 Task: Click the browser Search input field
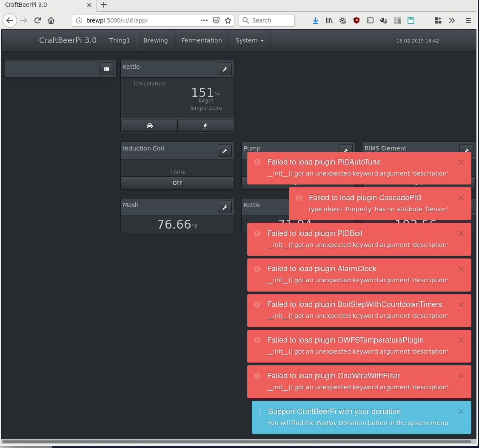(267, 20)
